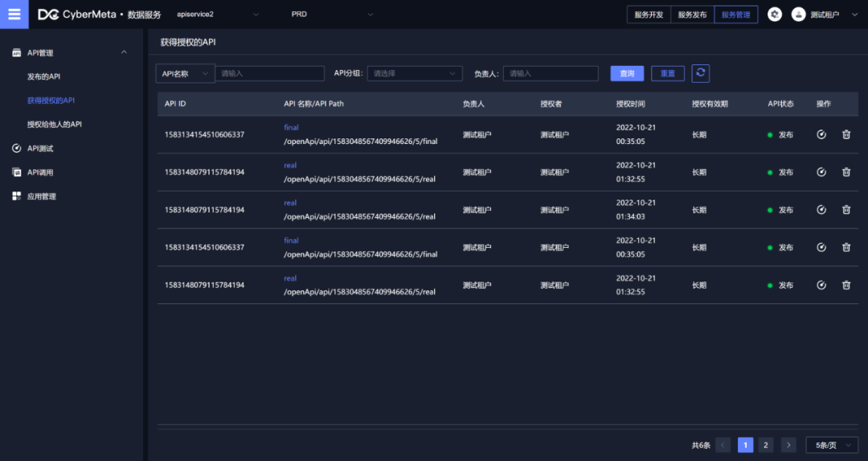The image size is (868, 461).
Task: Click the 共6条 total count text
Action: click(x=701, y=445)
